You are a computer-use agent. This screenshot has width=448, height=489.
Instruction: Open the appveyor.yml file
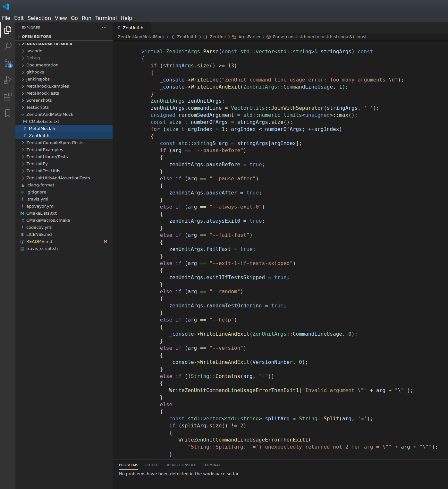click(x=64, y=206)
